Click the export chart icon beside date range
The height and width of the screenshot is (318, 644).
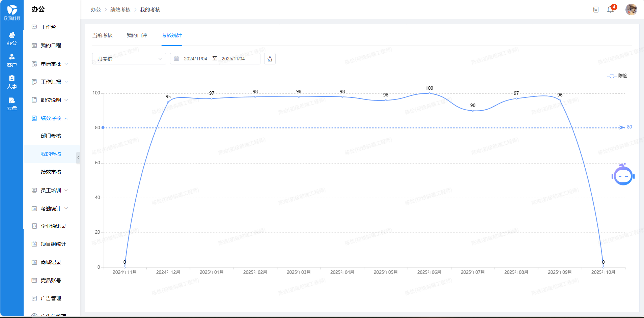tap(270, 59)
